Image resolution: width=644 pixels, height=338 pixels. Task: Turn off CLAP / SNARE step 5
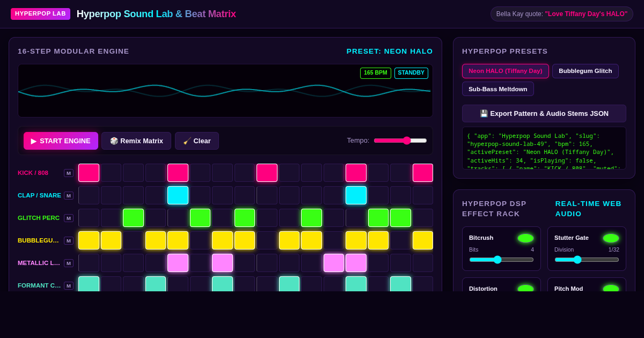[178, 195]
